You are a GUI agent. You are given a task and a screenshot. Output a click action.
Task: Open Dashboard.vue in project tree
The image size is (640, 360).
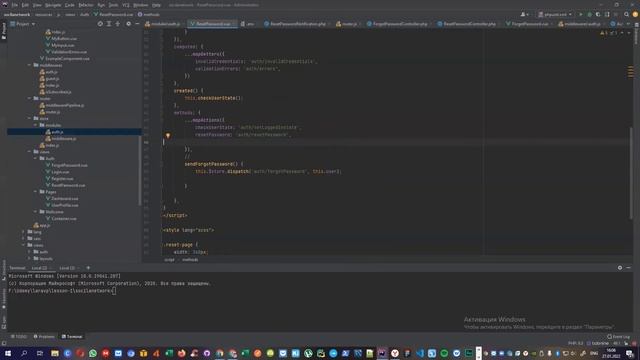coord(62,199)
